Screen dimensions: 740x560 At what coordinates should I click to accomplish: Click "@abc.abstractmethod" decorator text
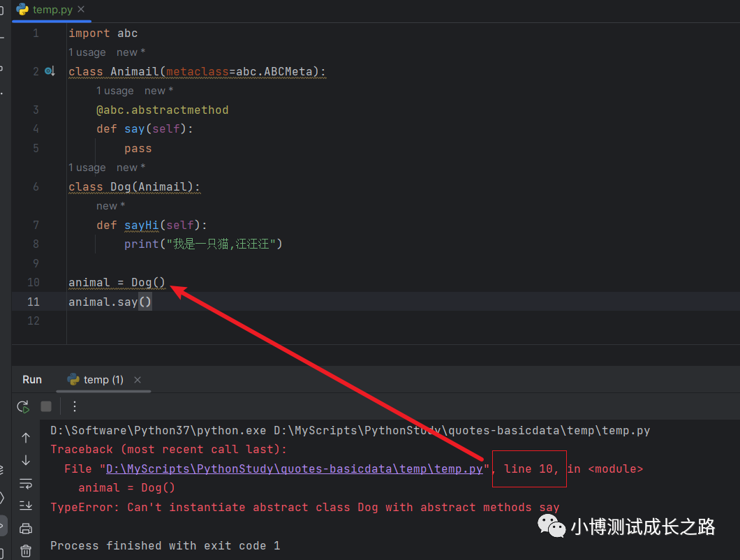[x=163, y=110]
